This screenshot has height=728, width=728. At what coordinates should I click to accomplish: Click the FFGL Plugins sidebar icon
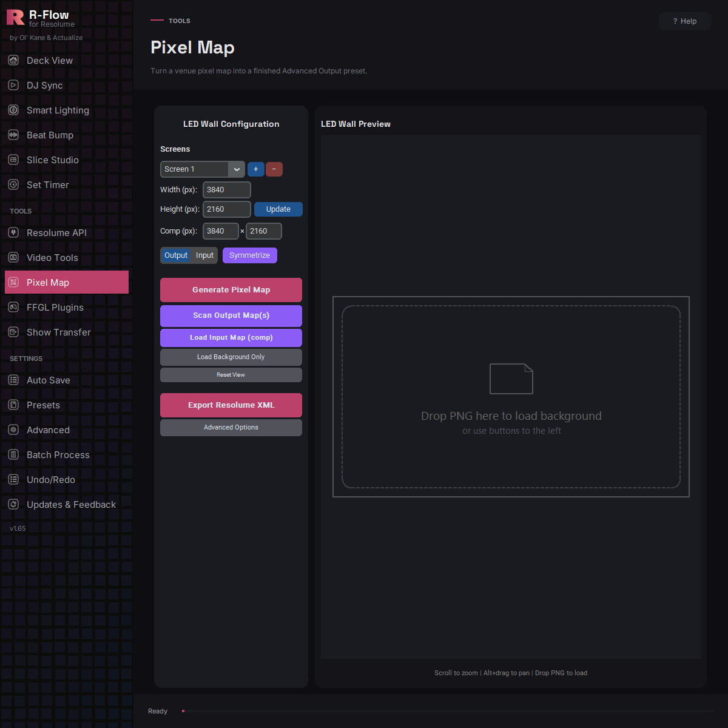coord(13,307)
